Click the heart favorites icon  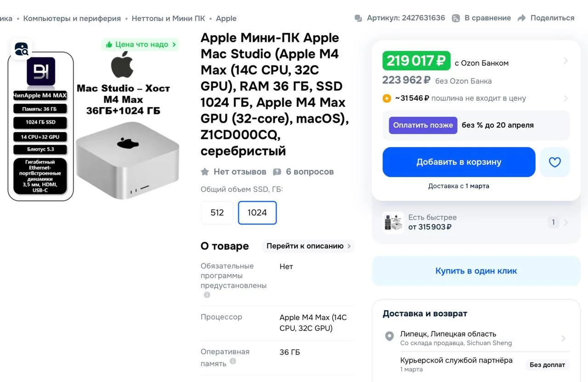[554, 162]
